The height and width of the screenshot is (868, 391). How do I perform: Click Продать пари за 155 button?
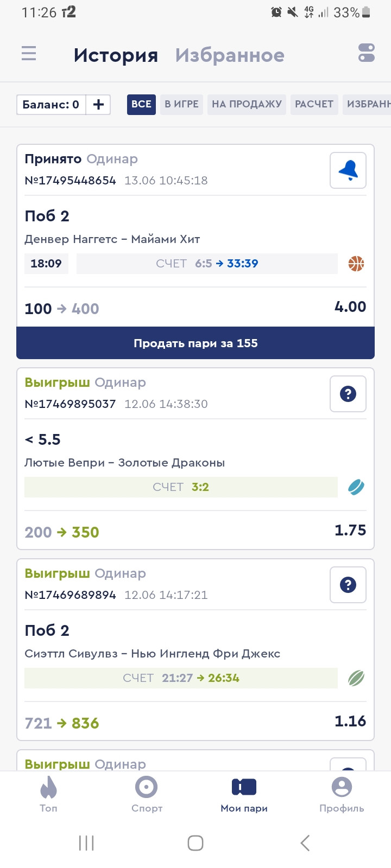click(x=195, y=343)
